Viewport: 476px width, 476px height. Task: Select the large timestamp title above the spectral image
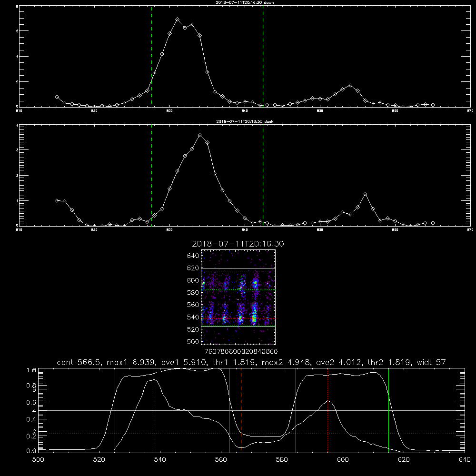coord(238,244)
